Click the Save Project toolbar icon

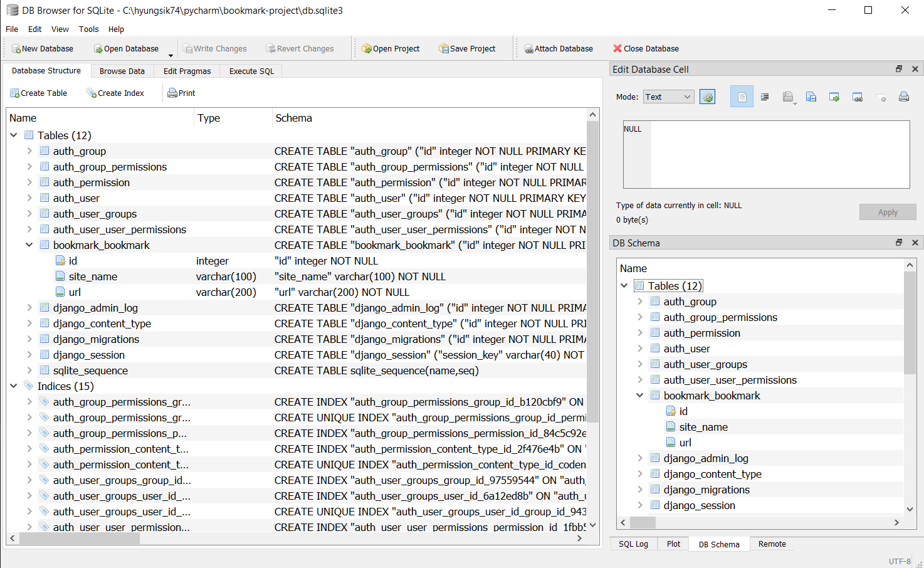444,49
